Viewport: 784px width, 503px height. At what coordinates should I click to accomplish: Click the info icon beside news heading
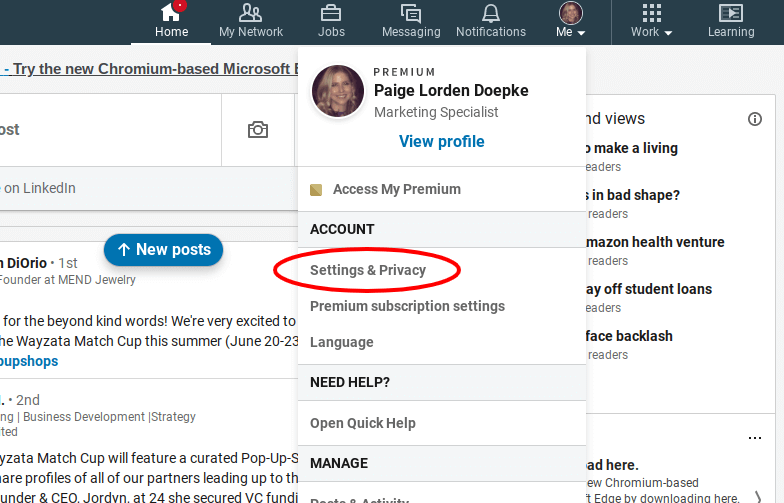pos(755,119)
